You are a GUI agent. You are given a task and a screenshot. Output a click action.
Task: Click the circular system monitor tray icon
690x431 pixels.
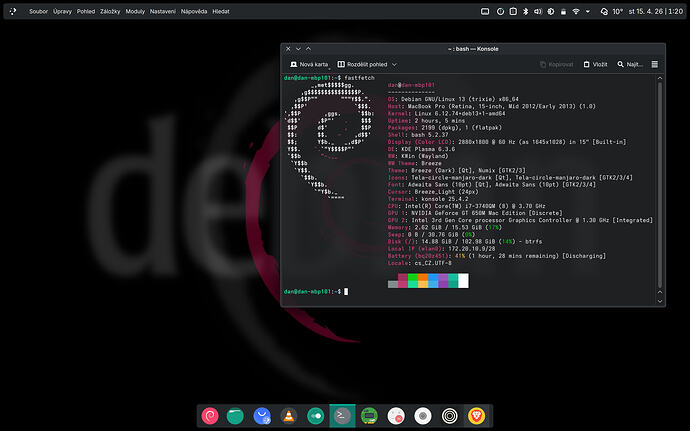pyautogui.click(x=500, y=11)
